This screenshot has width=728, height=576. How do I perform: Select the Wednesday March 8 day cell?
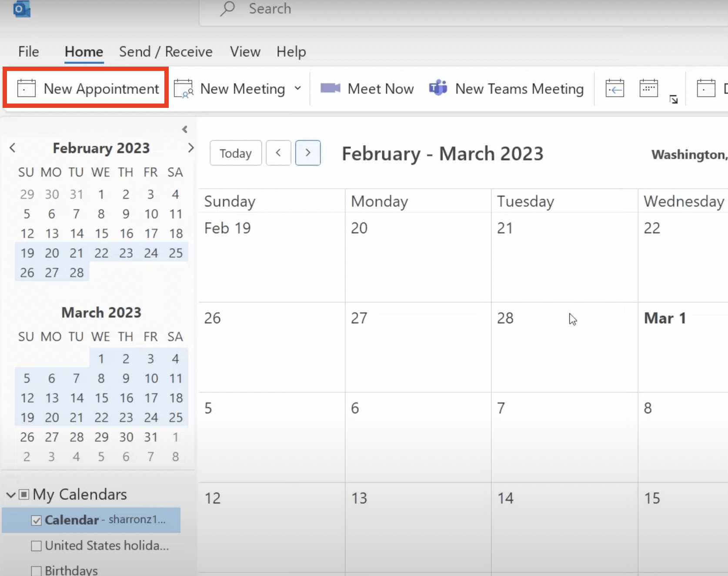click(x=683, y=437)
